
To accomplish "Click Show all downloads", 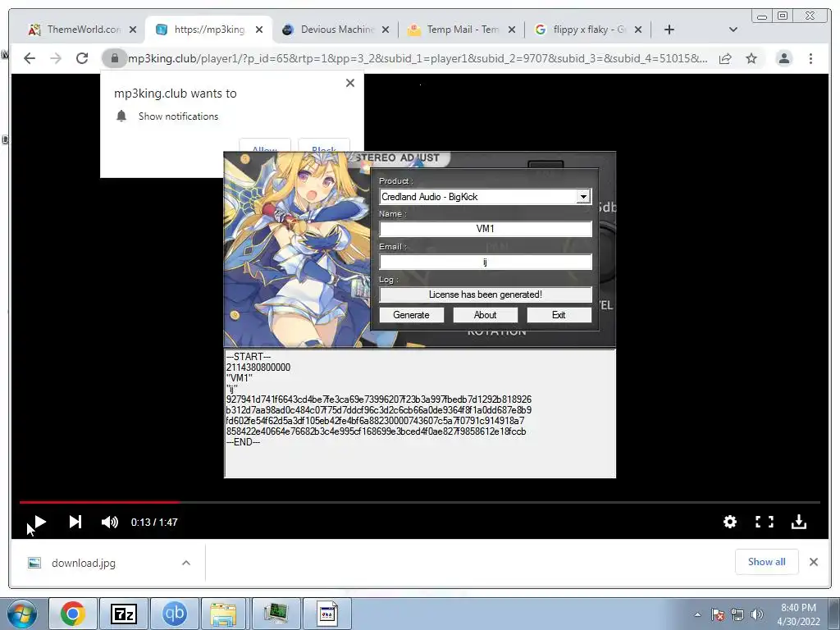I will [x=767, y=562].
